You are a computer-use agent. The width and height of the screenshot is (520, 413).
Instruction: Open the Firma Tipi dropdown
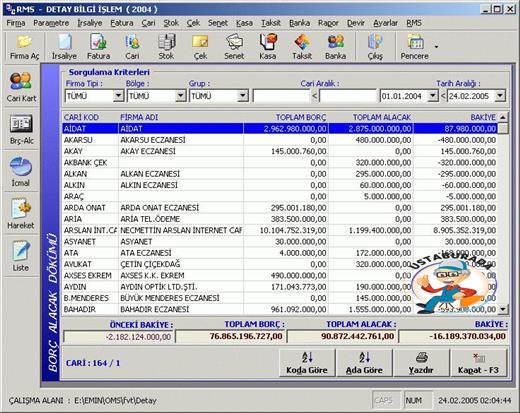118,96
